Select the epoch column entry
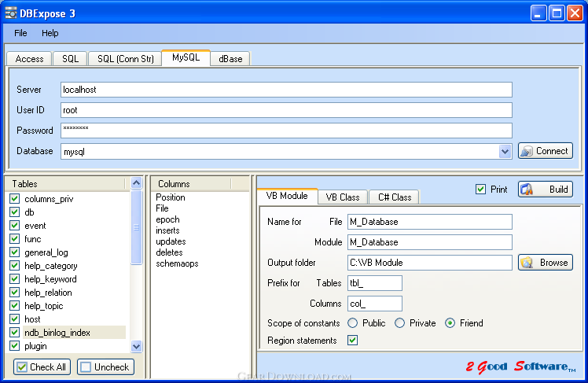Viewport: 588px width, 383px height. click(167, 219)
